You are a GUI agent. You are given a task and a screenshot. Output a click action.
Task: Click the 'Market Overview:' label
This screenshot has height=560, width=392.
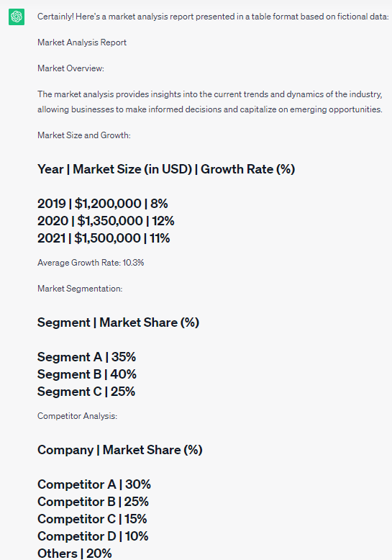pos(70,68)
